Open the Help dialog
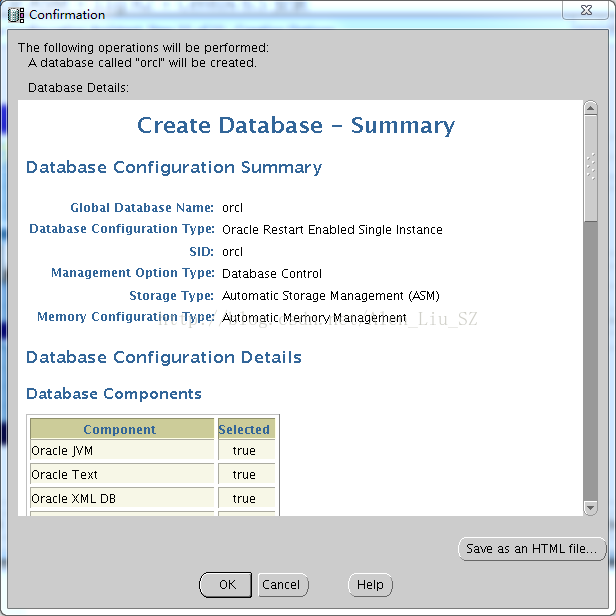Viewport: 616px width, 616px height. coord(370,585)
